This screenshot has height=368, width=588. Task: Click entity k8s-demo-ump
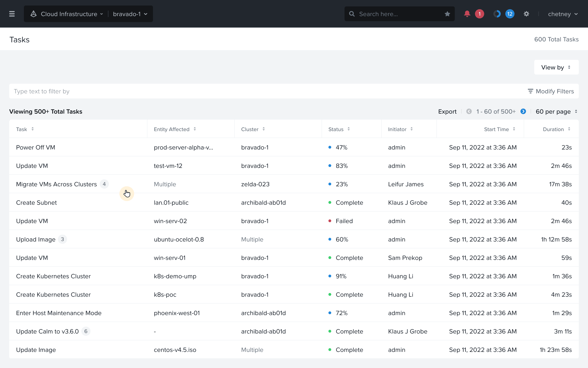tap(175, 276)
